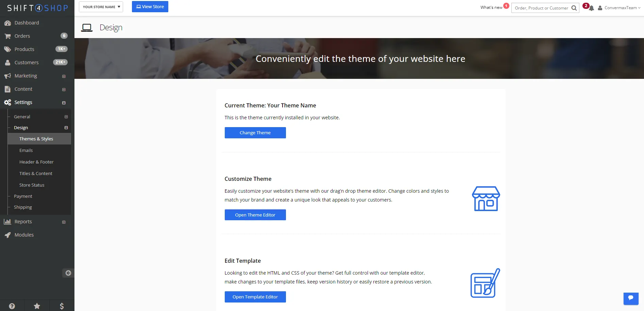Image resolution: width=644 pixels, height=311 pixels.
Task: Open the Dashboard menu item
Action: point(27,23)
